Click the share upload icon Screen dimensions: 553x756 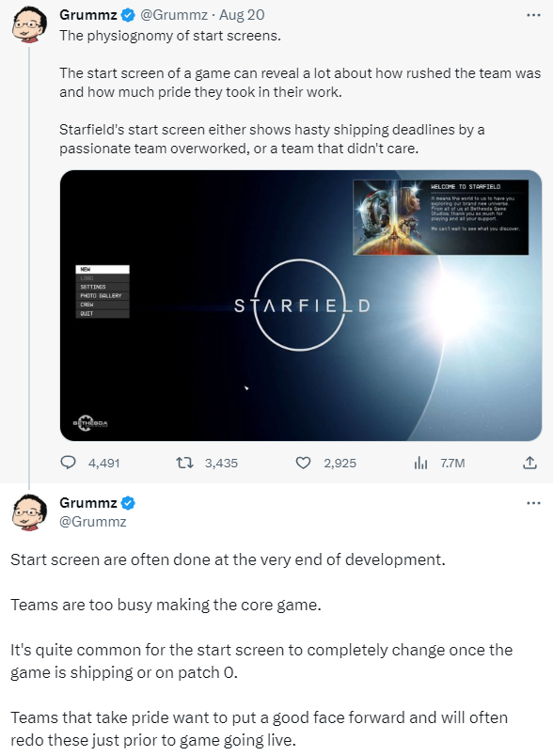tap(529, 463)
